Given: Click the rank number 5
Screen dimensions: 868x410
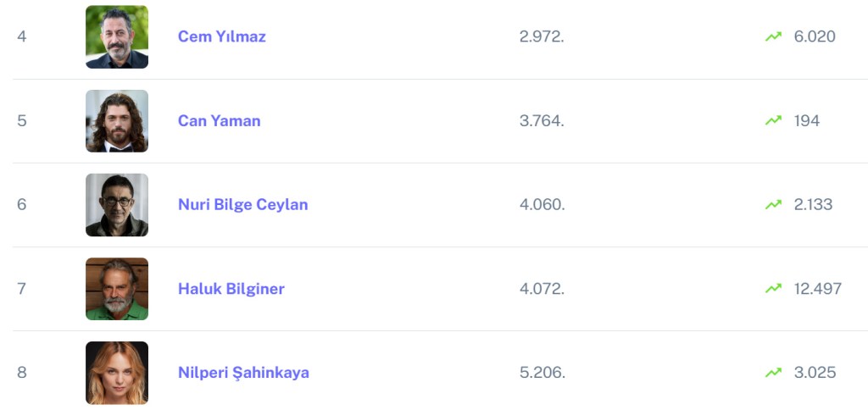Looking at the screenshot, I should 22,120.
